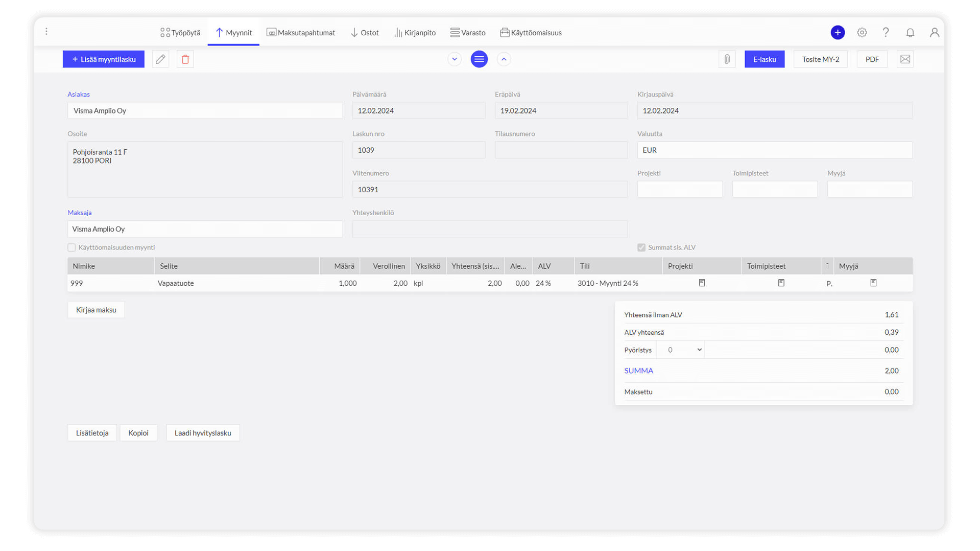The image size is (980, 551).
Task: Click the Tilausnumero input field
Action: [561, 150]
